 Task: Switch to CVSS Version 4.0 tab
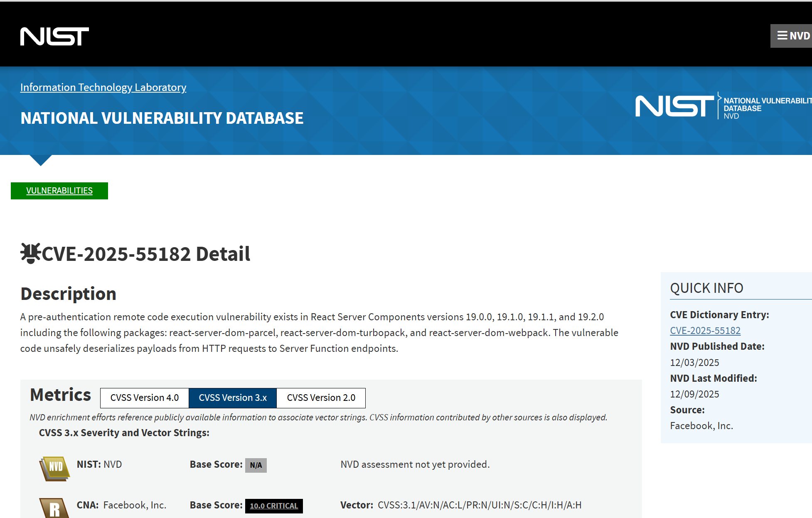pyautogui.click(x=145, y=398)
